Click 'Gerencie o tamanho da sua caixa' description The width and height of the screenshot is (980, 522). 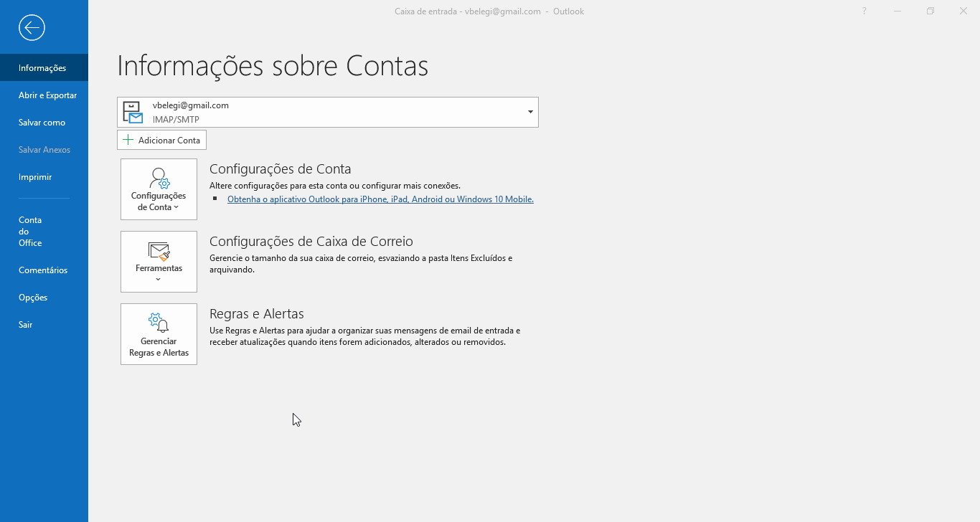(x=361, y=264)
